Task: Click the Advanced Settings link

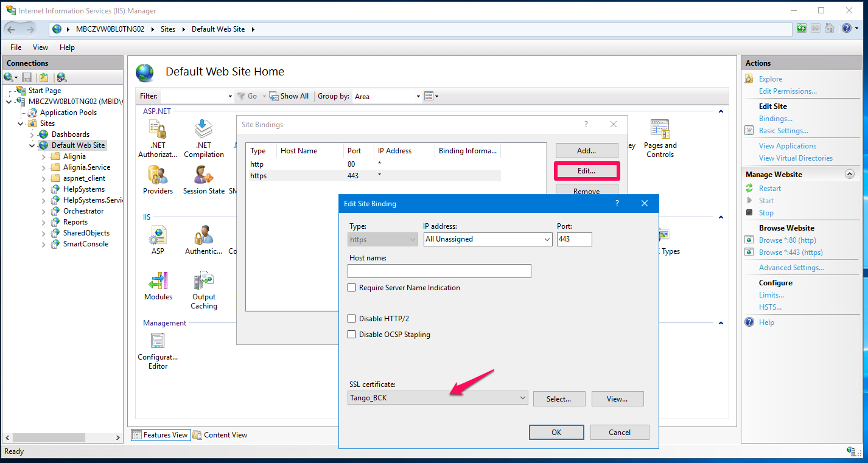Action: click(791, 268)
